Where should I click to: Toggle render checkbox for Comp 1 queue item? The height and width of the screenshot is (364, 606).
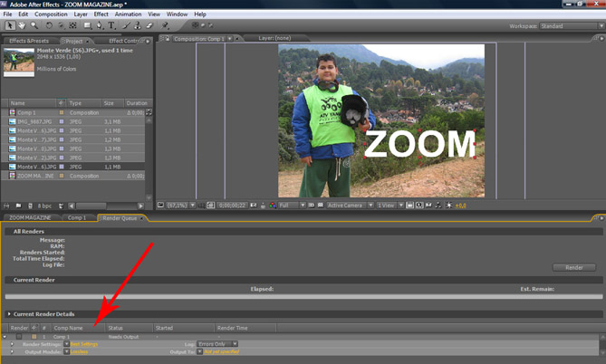pyautogui.click(x=17, y=336)
